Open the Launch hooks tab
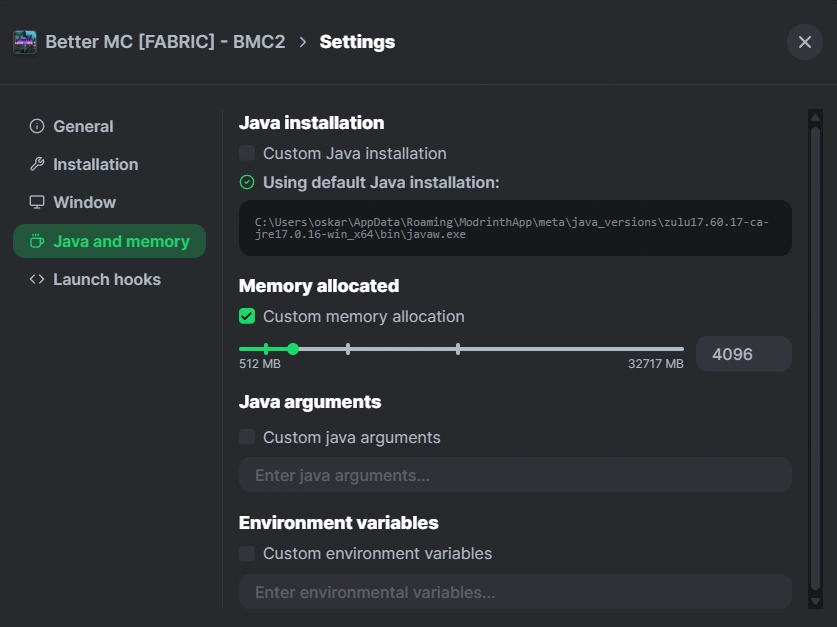This screenshot has width=837, height=627. point(109,279)
